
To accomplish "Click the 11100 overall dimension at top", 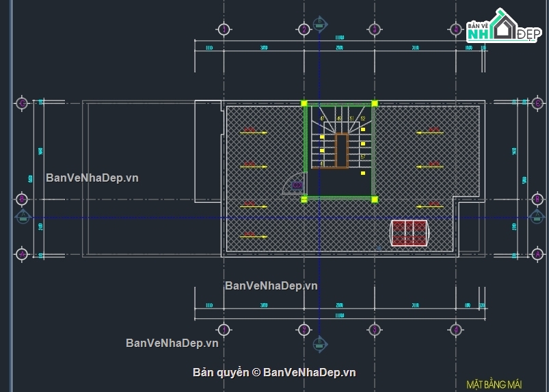I will point(338,38).
